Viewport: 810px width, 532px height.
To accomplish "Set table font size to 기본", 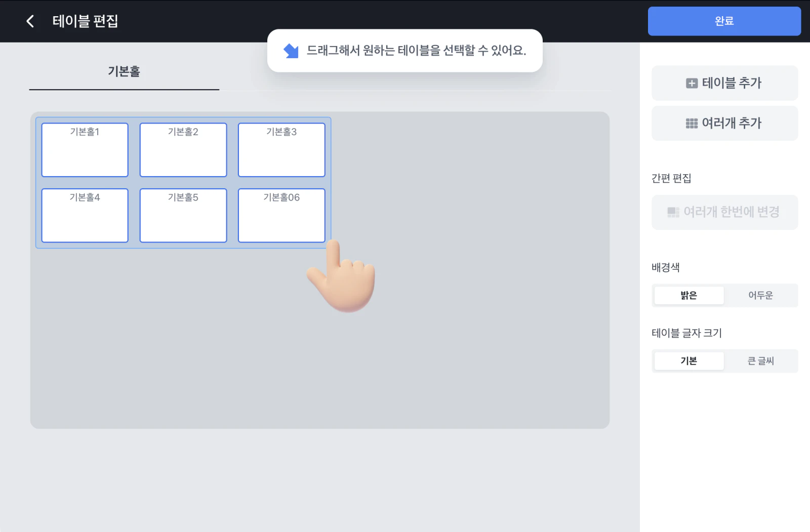I will [688, 361].
